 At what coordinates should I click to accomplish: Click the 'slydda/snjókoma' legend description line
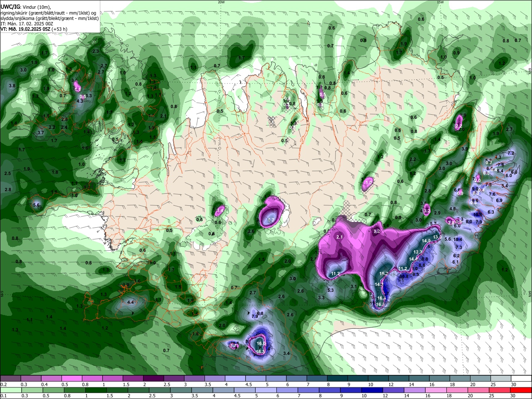(49, 18)
